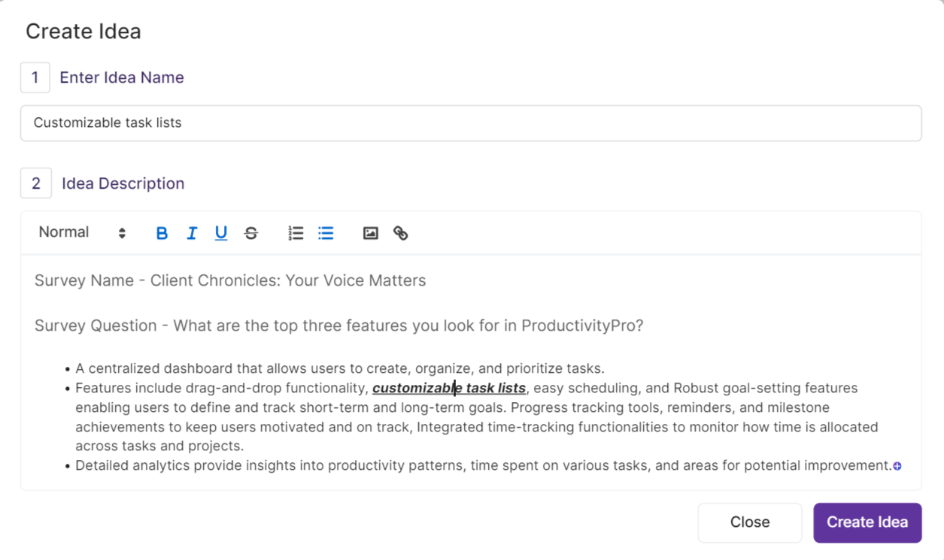Click the 'Enter Idea Name' step header

coord(121,77)
